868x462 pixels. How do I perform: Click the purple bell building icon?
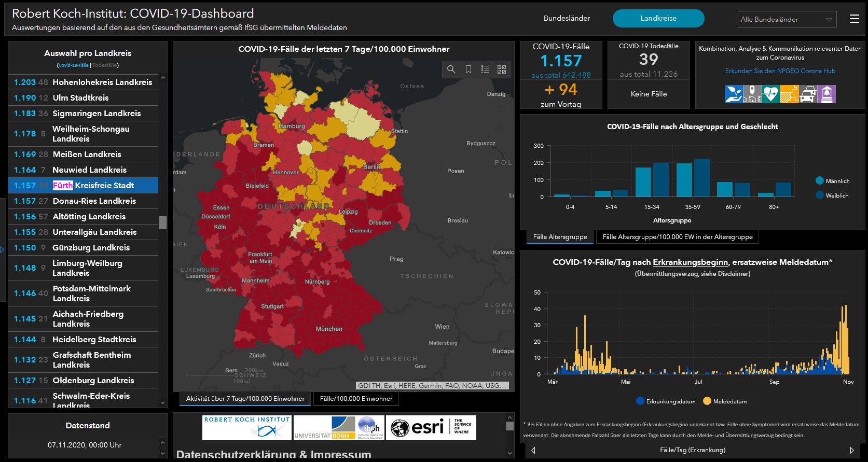click(826, 94)
